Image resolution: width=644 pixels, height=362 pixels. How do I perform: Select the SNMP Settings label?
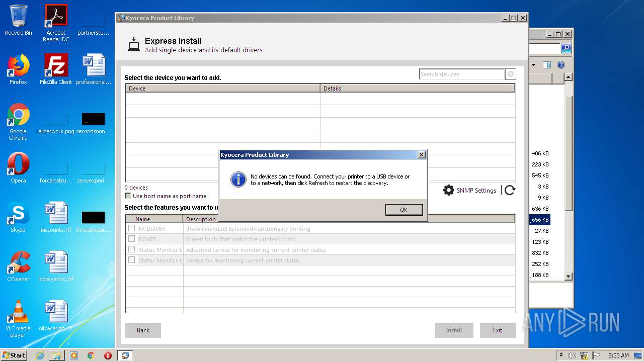(x=476, y=191)
